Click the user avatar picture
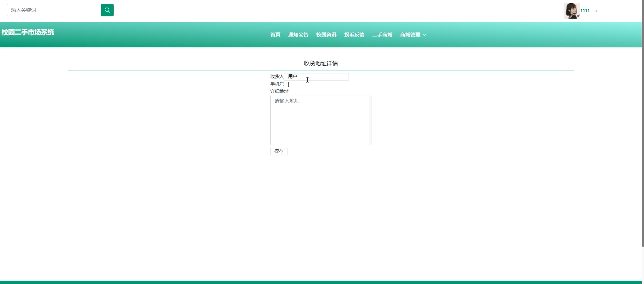Image resolution: width=644 pixels, height=284 pixels. tap(572, 11)
